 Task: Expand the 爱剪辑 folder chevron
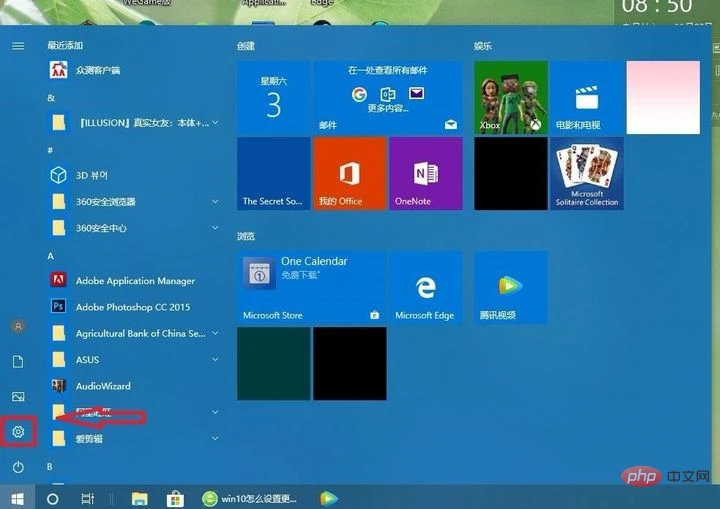tap(215, 439)
